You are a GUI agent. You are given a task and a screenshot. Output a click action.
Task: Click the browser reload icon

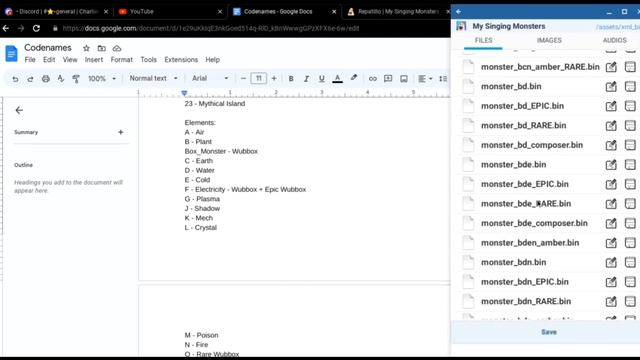click(x=36, y=28)
